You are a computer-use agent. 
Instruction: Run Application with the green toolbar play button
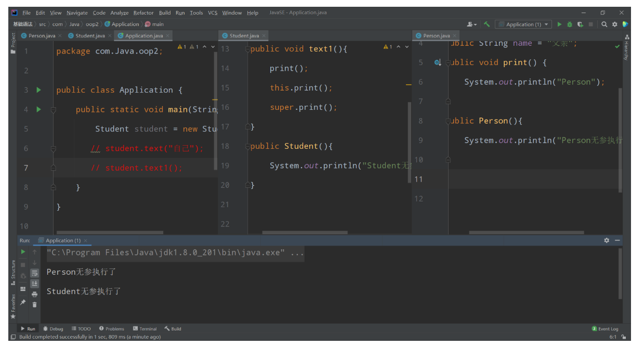(559, 24)
